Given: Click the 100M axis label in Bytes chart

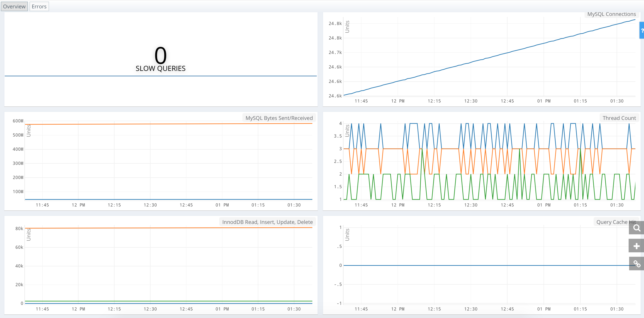Looking at the screenshot, I should click(x=18, y=192).
